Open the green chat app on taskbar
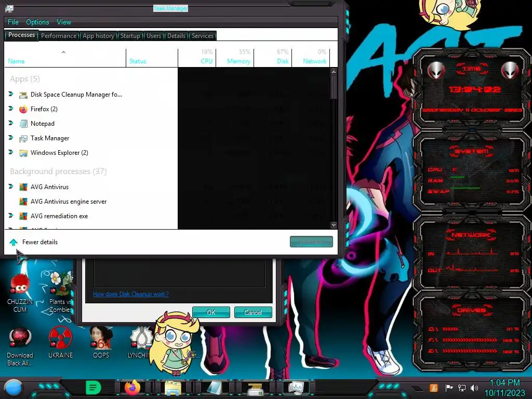The height and width of the screenshot is (399, 532). tap(94, 388)
